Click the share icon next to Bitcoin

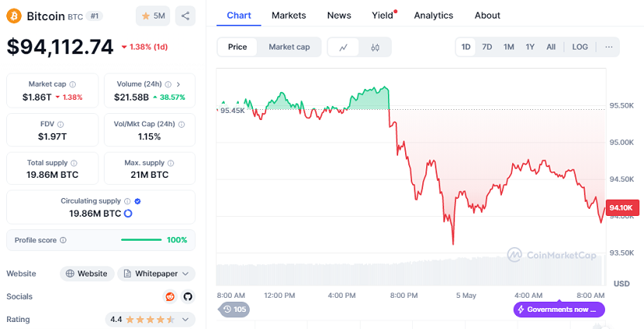[x=185, y=16]
